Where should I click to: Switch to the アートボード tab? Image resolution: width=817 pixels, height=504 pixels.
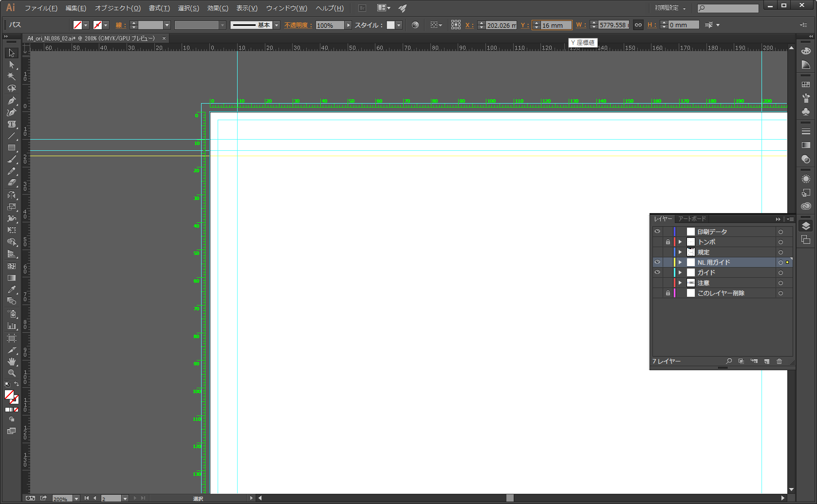point(692,219)
